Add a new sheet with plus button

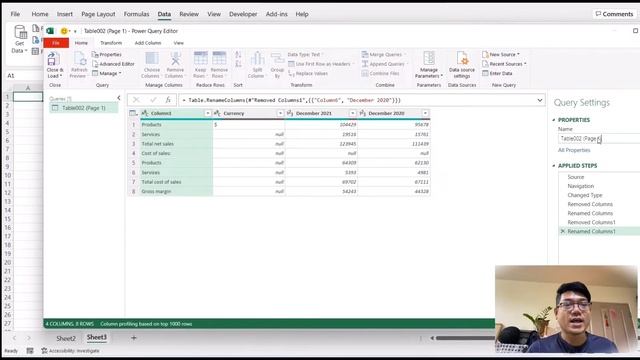tap(133, 338)
